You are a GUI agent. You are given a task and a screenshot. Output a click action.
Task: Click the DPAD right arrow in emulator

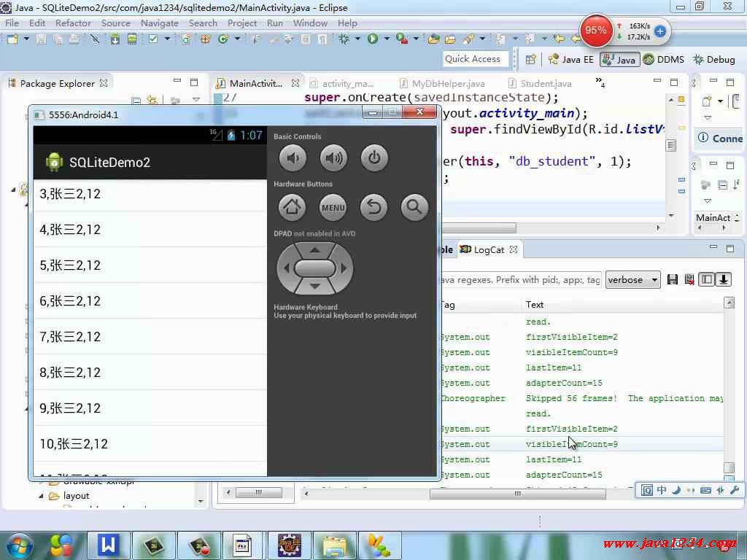tap(344, 268)
